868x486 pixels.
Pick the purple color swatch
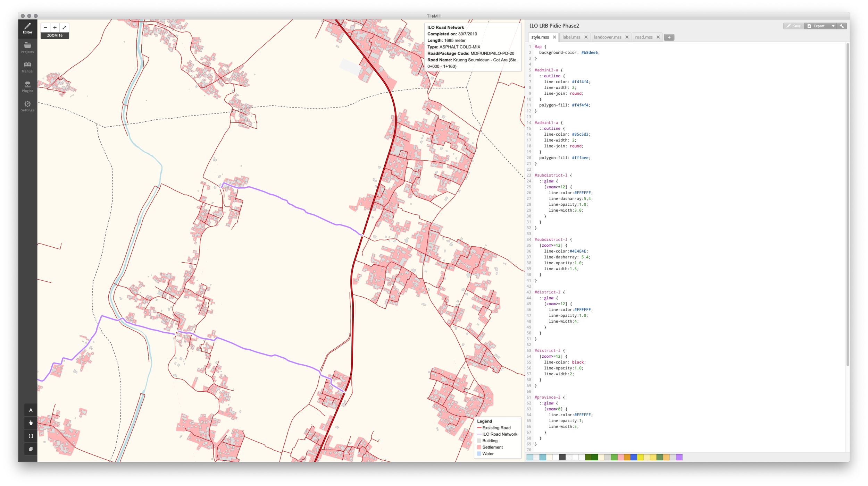click(x=679, y=457)
